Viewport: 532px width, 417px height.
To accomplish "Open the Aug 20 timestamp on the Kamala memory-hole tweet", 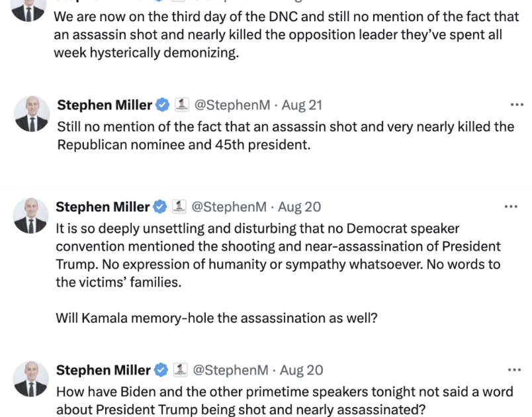I will (x=300, y=207).
